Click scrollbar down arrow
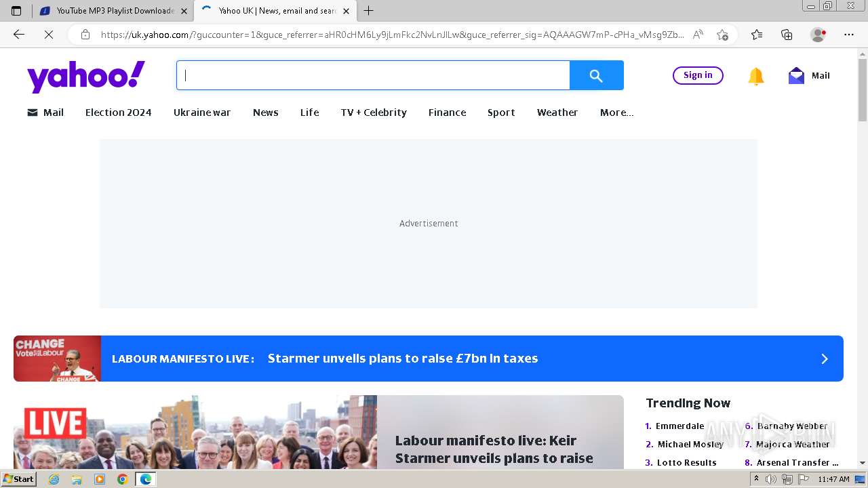The width and height of the screenshot is (868, 488). (x=863, y=463)
